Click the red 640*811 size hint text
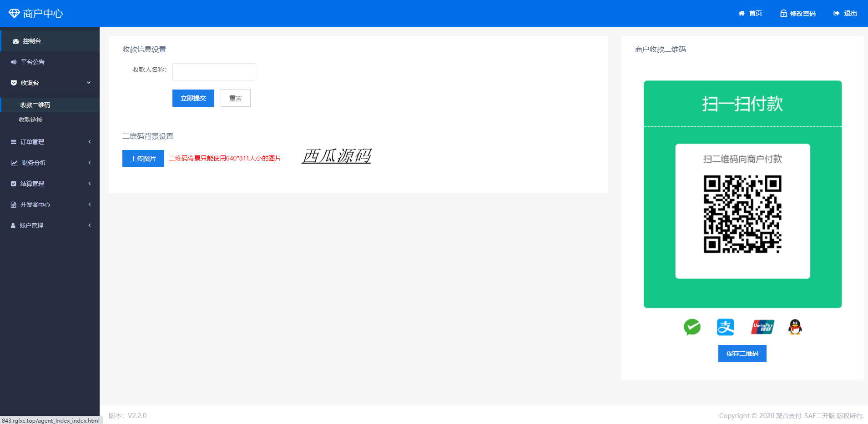 tap(225, 158)
